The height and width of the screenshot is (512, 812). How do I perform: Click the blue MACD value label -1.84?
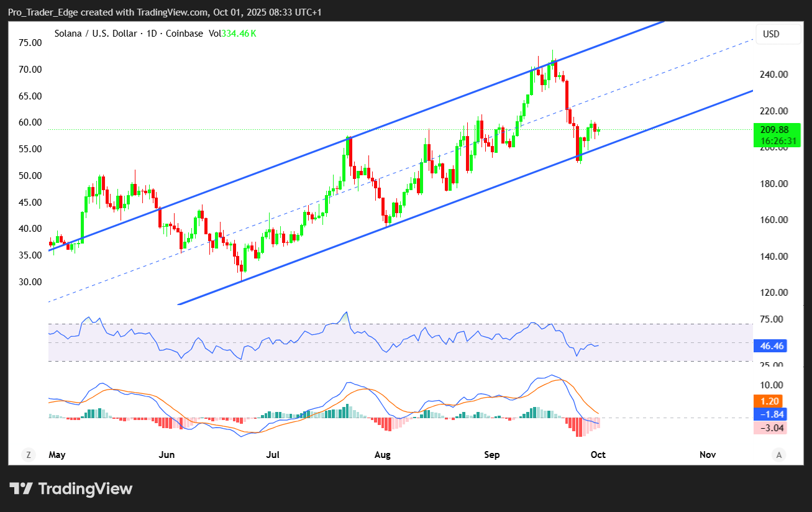point(769,414)
